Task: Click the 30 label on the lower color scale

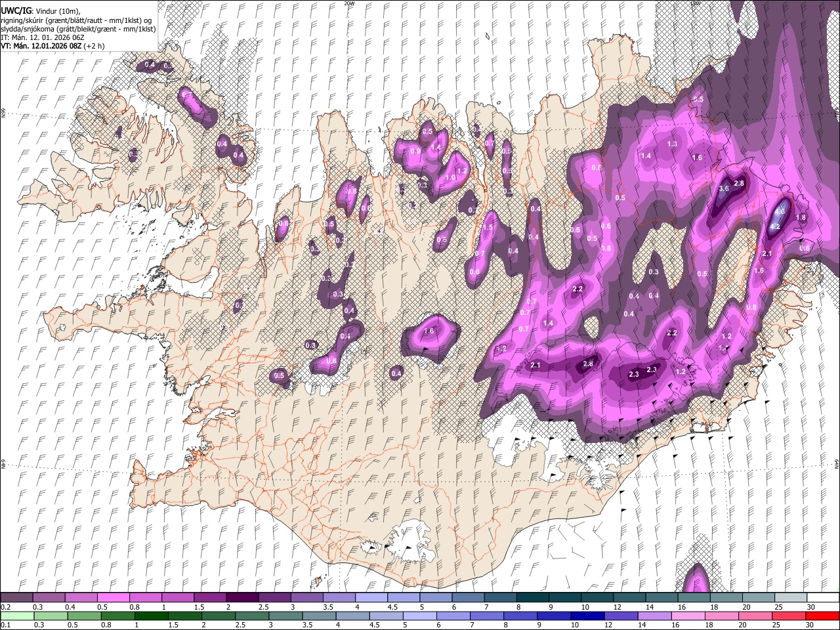Action: tap(811, 625)
